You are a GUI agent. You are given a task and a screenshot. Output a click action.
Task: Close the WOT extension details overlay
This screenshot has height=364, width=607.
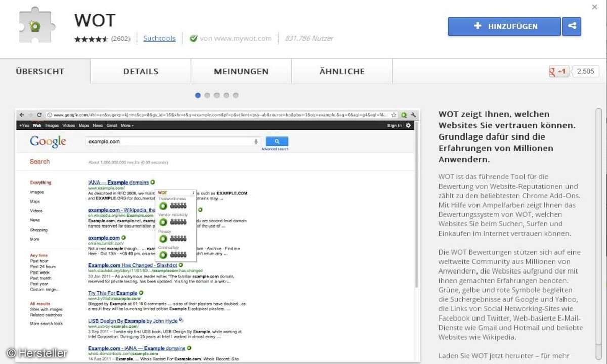(595, 7)
